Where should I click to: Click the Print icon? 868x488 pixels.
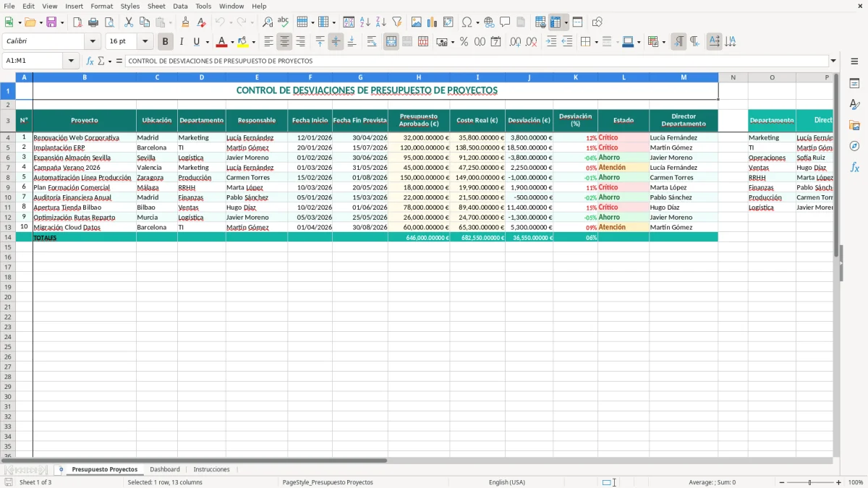93,22
